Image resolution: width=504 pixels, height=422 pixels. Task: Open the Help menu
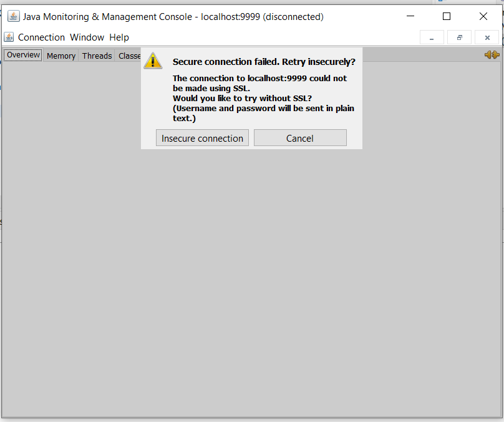(x=119, y=37)
